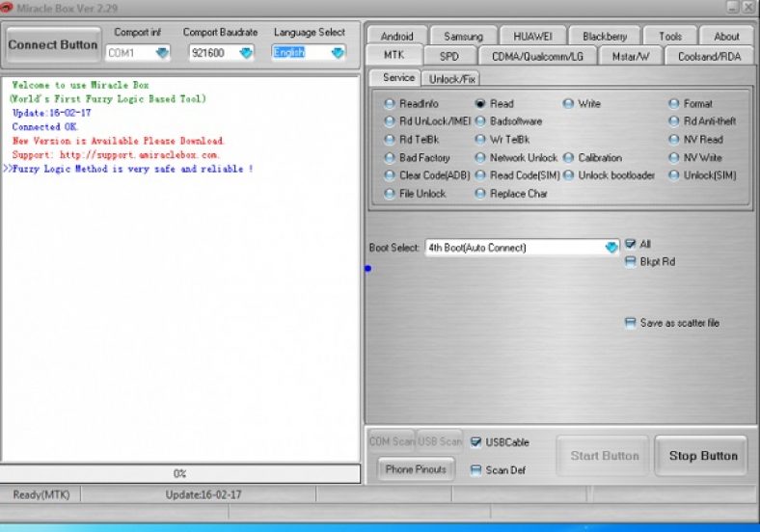
Task: Click the Stop Button
Action: click(703, 456)
